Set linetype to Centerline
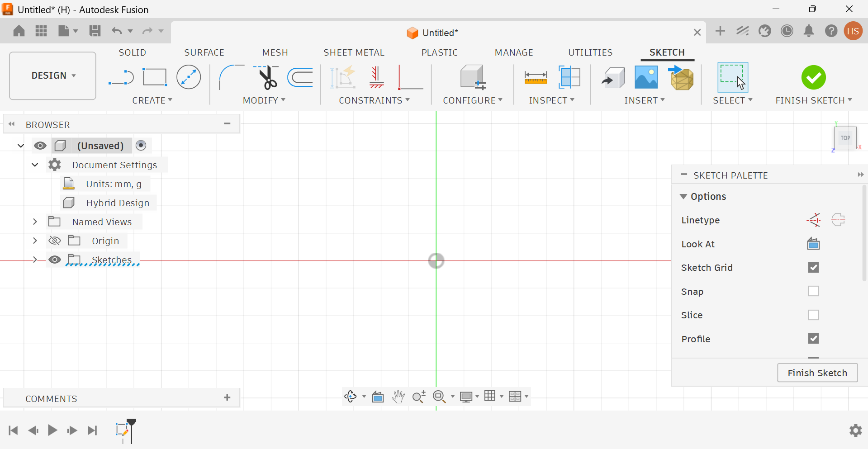This screenshot has height=449, width=868. click(x=838, y=220)
